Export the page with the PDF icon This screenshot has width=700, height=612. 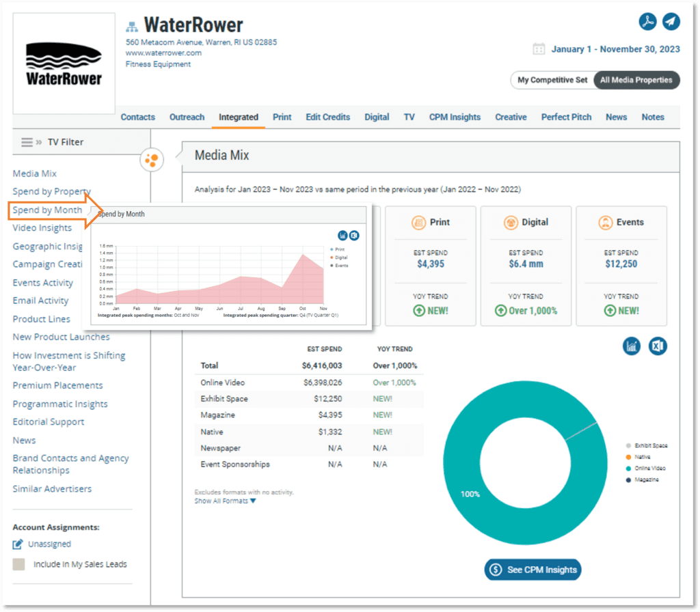(x=647, y=21)
